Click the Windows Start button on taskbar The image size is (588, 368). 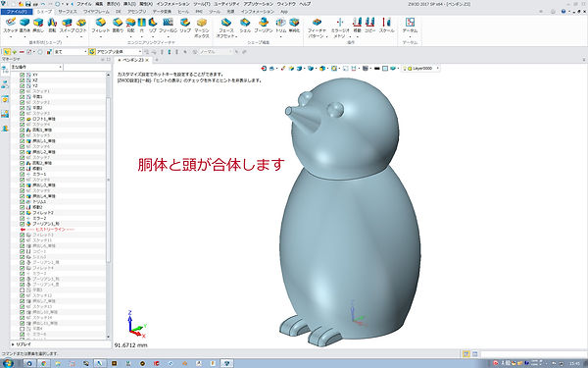click(8, 363)
